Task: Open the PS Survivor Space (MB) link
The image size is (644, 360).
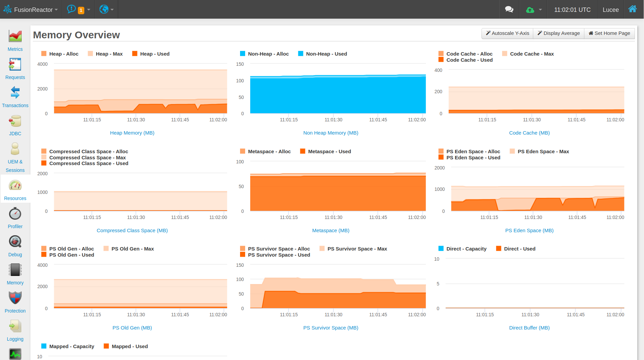Action: tap(331, 328)
